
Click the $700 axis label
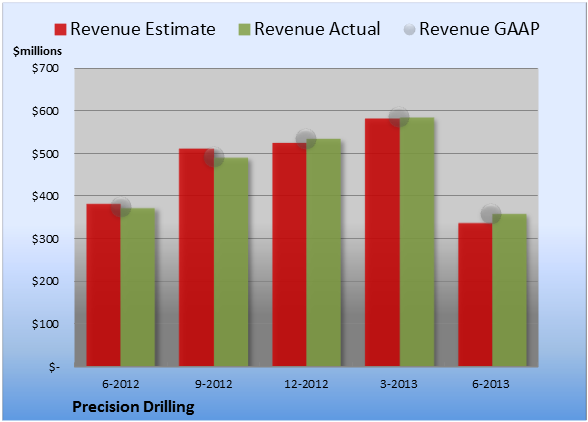(45, 68)
